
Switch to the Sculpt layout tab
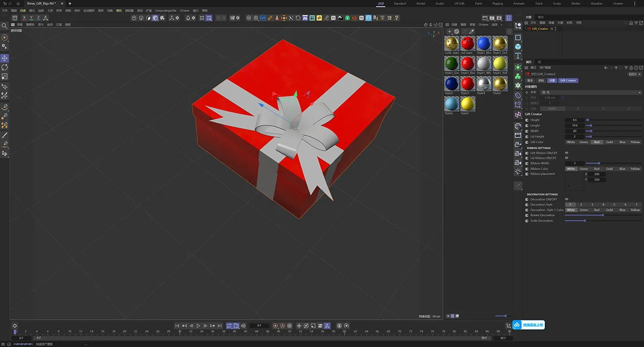click(440, 3)
